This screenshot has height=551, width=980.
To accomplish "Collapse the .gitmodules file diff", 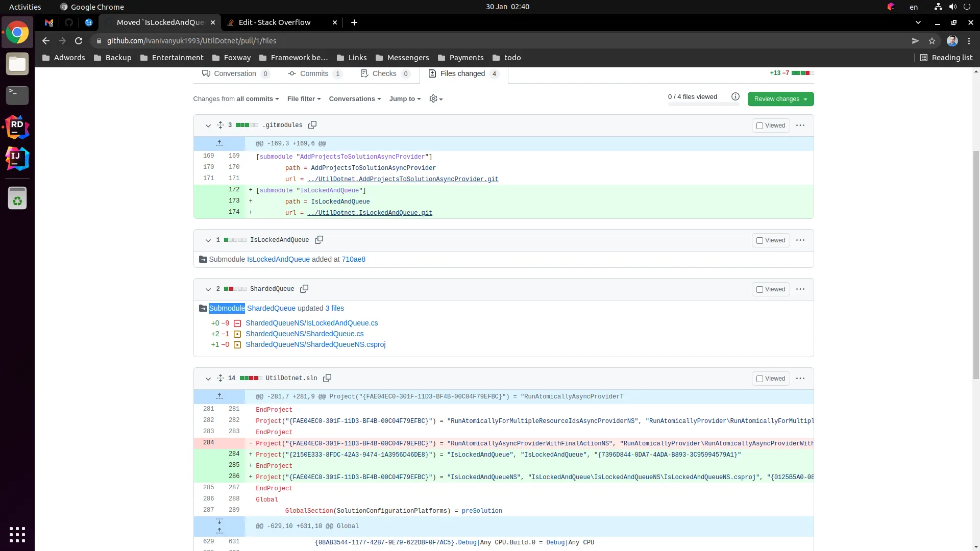I will click(208, 126).
